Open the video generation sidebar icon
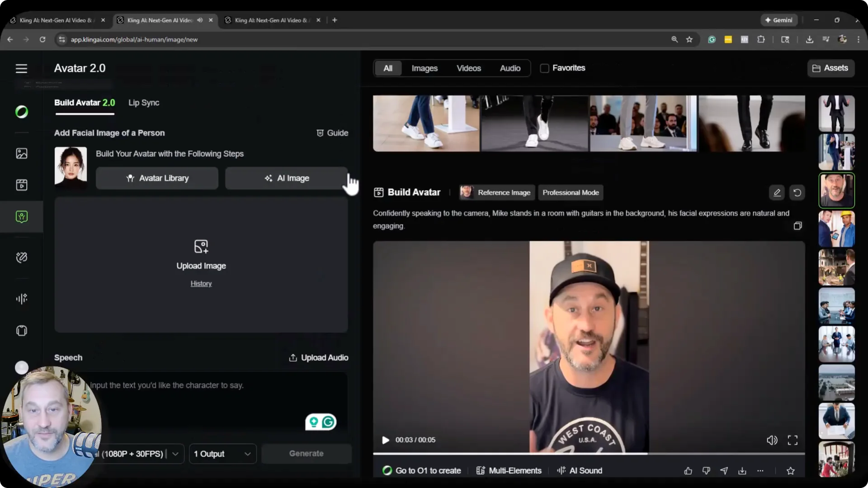 click(21, 185)
